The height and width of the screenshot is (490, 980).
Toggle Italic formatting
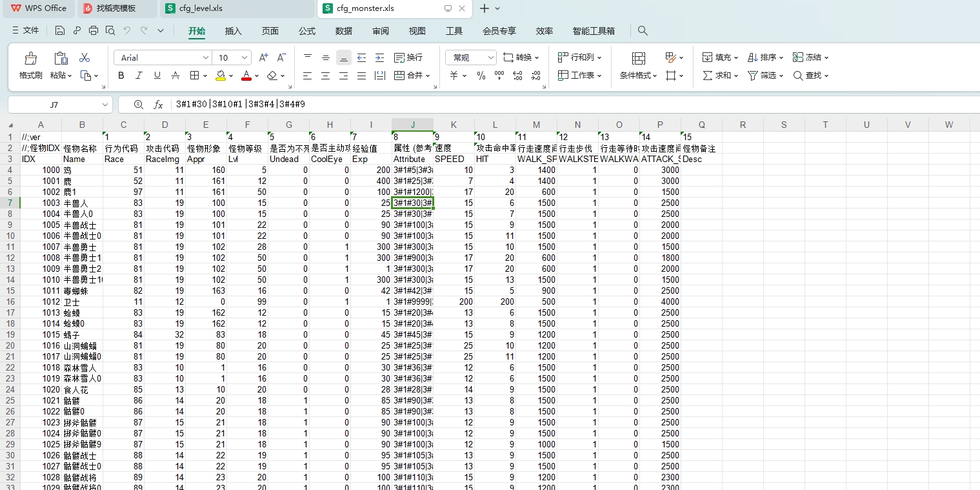click(x=139, y=76)
